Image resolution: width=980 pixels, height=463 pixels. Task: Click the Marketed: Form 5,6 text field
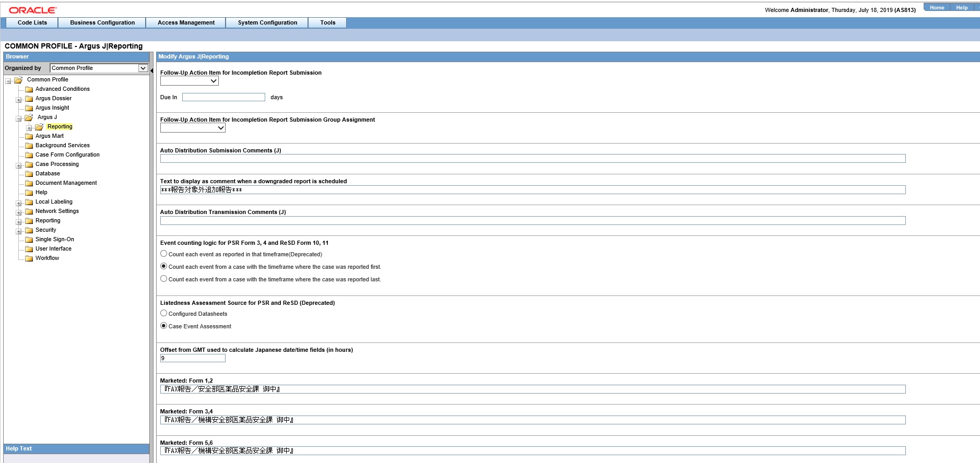click(533, 451)
